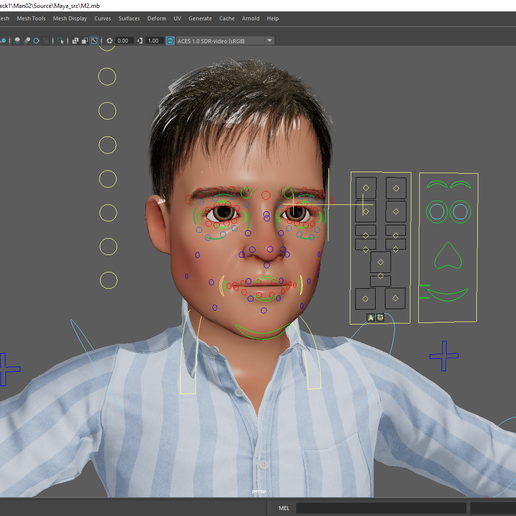This screenshot has width=516, height=516.
Task: Click the gamma icon next to 1.00
Action: click(140, 41)
